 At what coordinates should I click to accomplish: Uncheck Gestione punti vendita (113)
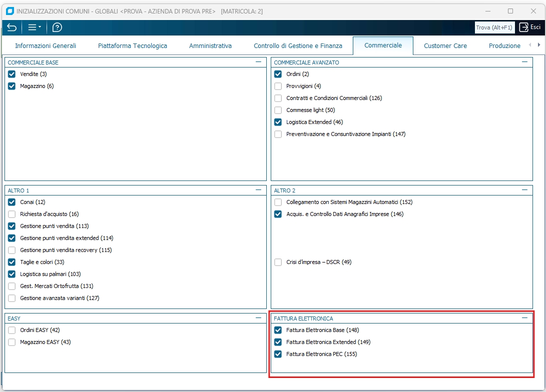point(12,226)
